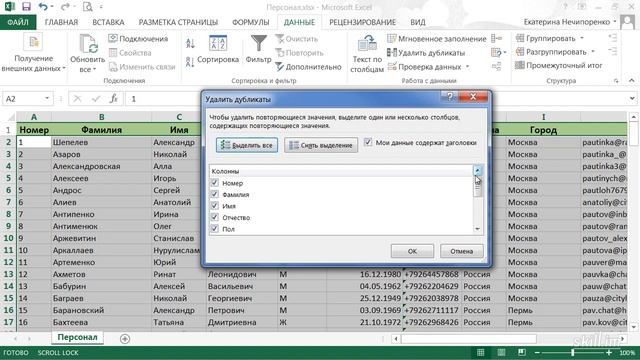Sort ascending A to Z icon
640x360 pixels.
[190, 43]
